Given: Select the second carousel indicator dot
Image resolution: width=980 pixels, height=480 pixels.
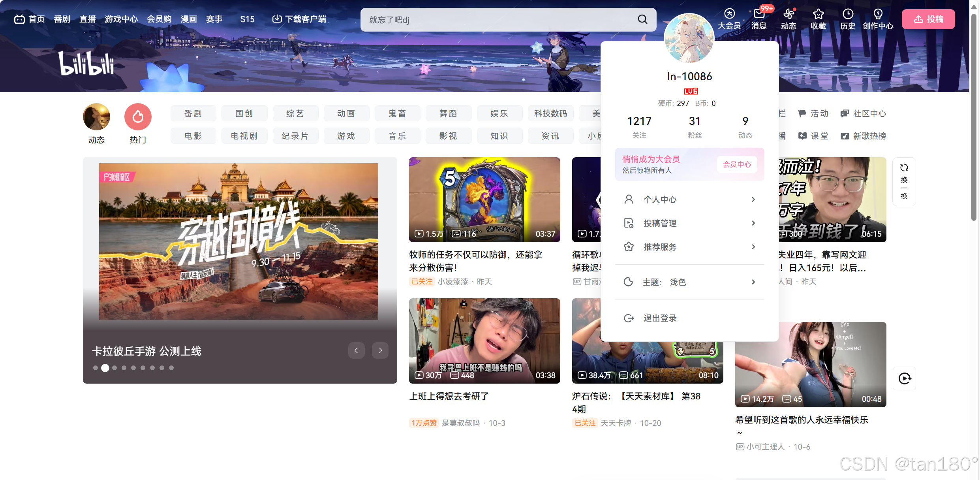Looking at the screenshot, I should [105, 368].
